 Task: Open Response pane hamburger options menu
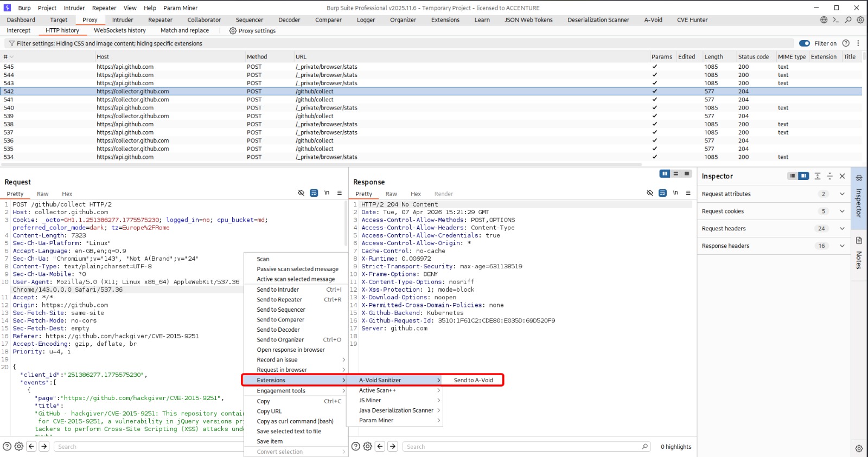point(688,193)
